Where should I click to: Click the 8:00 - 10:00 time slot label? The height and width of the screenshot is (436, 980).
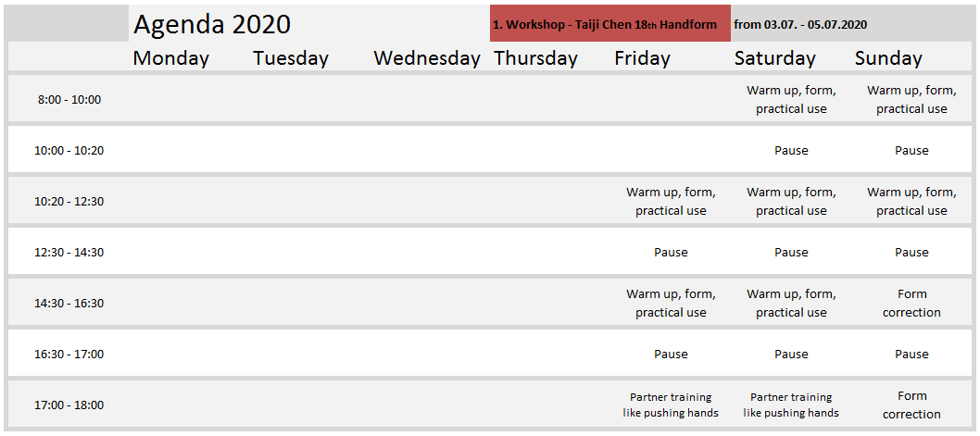[x=69, y=99]
